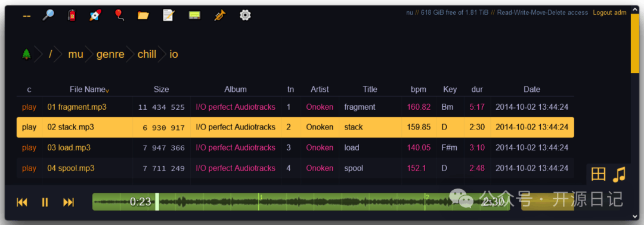Click the folder new-directory icon
Viewport: 644px width, 225px height.
(143, 16)
